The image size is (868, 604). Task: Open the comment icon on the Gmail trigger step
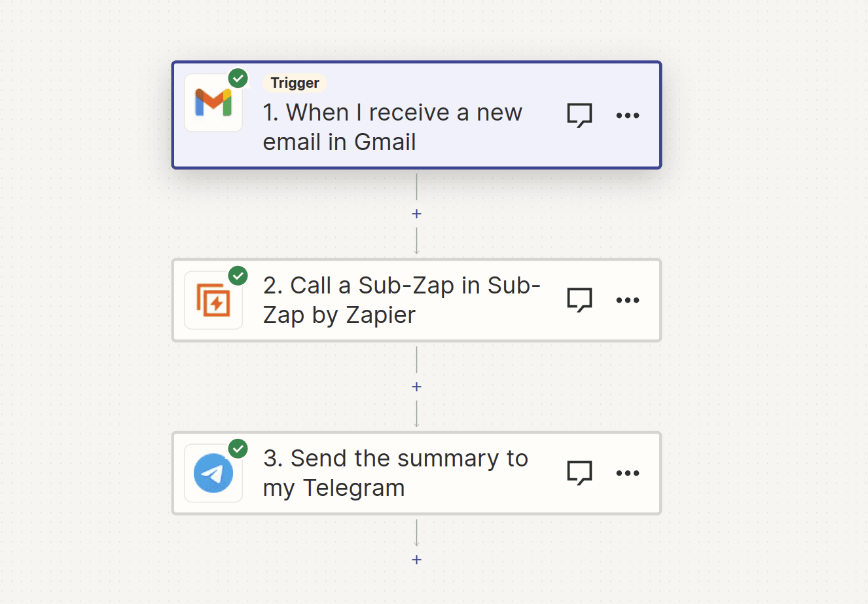tap(579, 115)
